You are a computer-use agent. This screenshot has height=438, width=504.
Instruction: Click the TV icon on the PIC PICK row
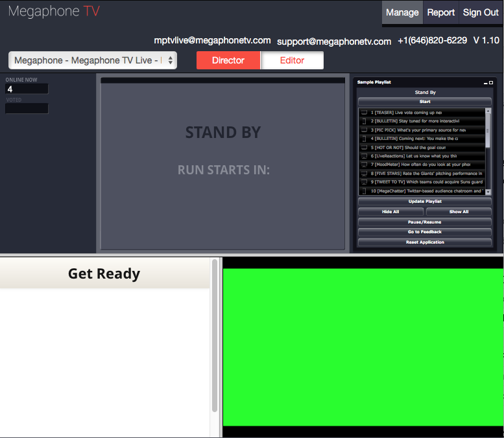(x=364, y=130)
